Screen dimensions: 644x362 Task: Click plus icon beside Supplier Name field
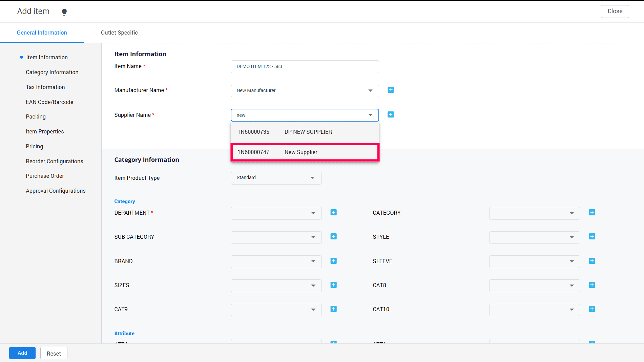click(x=391, y=115)
